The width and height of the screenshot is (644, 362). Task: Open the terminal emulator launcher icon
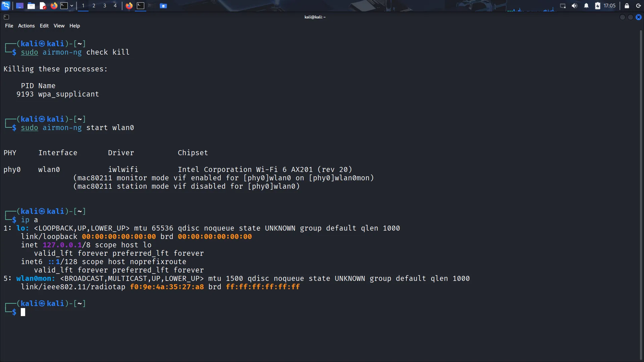pyautogui.click(x=64, y=6)
